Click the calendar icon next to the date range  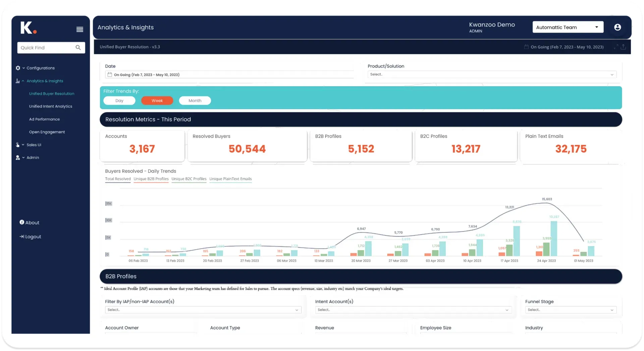[526, 47]
